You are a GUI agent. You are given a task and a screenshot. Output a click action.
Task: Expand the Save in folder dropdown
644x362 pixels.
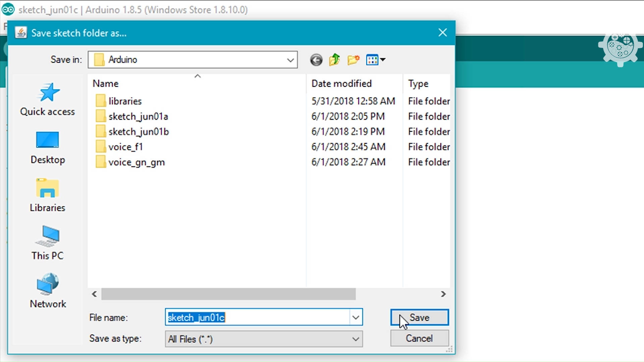point(290,60)
